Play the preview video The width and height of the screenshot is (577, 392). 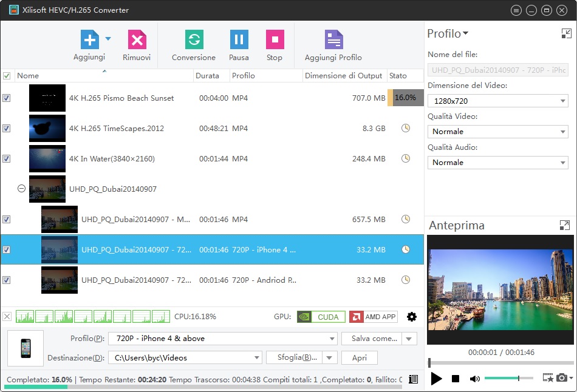click(x=436, y=379)
